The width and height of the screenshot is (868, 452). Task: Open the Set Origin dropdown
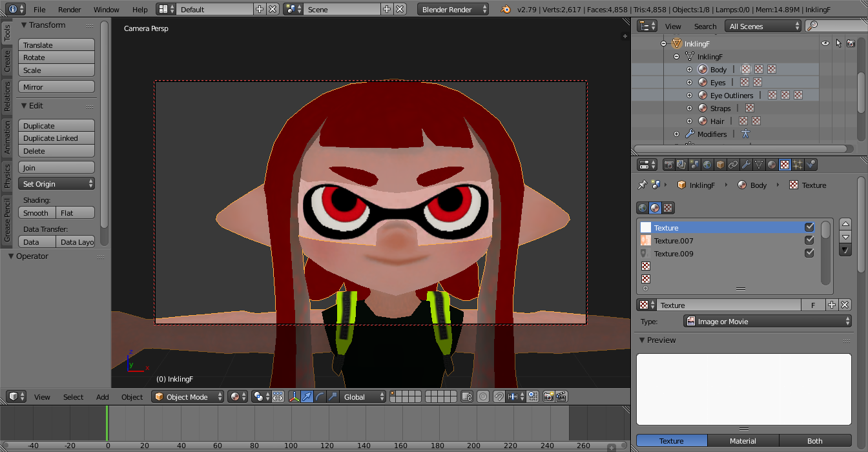coord(57,184)
